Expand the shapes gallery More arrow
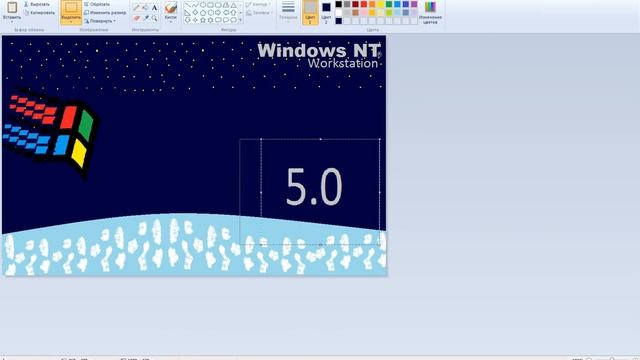The image size is (640, 360). [x=240, y=20]
